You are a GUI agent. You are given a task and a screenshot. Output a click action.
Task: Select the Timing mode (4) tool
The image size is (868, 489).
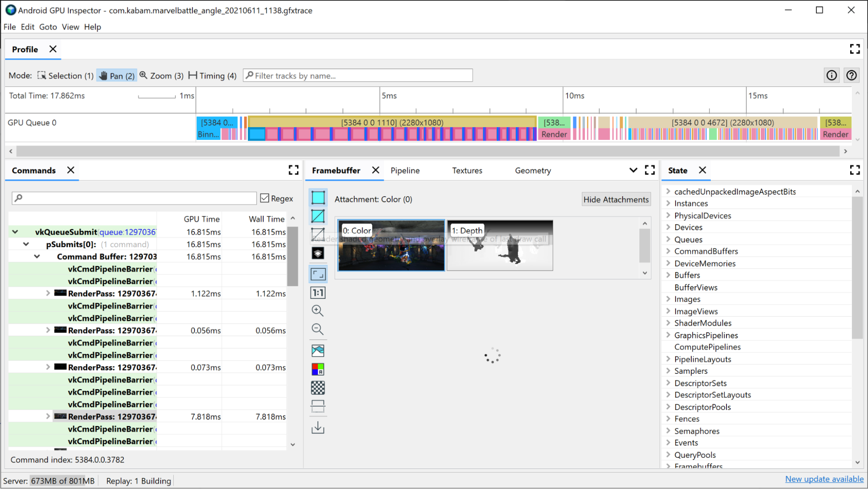(x=211, y=76)
